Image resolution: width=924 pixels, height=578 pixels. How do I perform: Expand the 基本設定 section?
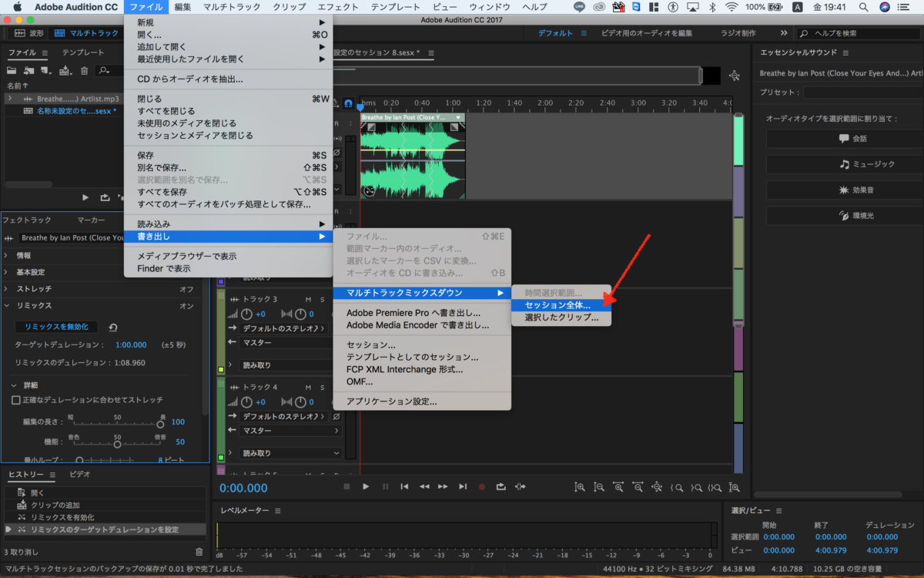[x=6, y=272]
